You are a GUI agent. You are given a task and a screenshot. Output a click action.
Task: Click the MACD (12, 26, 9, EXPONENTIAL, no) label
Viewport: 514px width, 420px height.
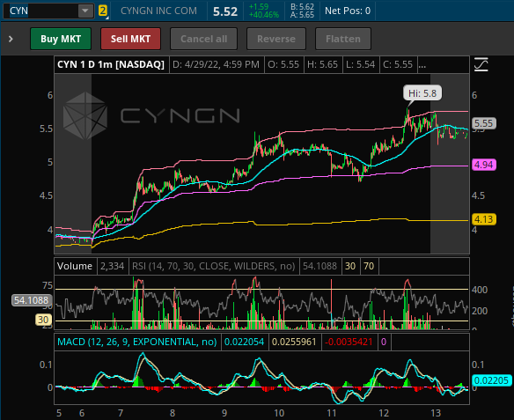137,342
